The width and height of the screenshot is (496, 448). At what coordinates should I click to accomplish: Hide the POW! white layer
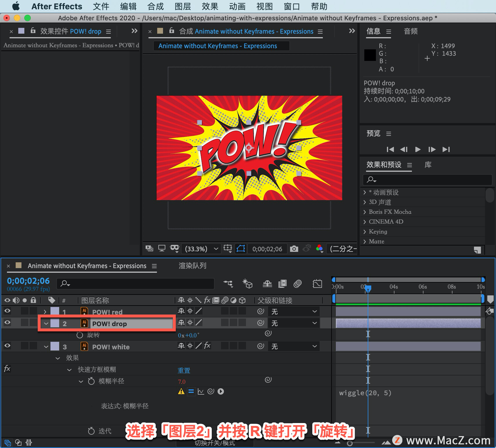click(8, 346)
